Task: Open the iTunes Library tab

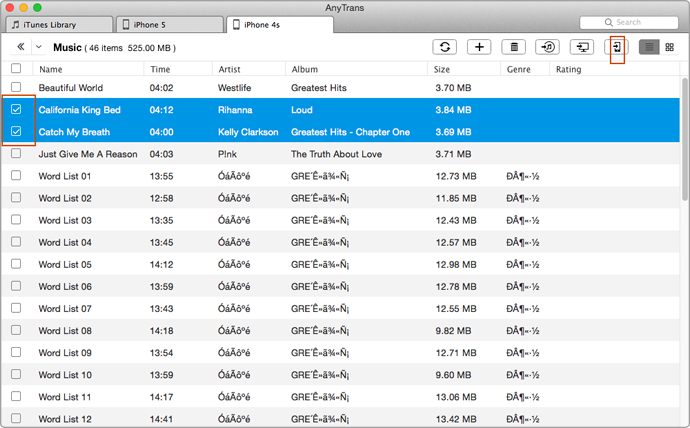Action: click(59, 25)
